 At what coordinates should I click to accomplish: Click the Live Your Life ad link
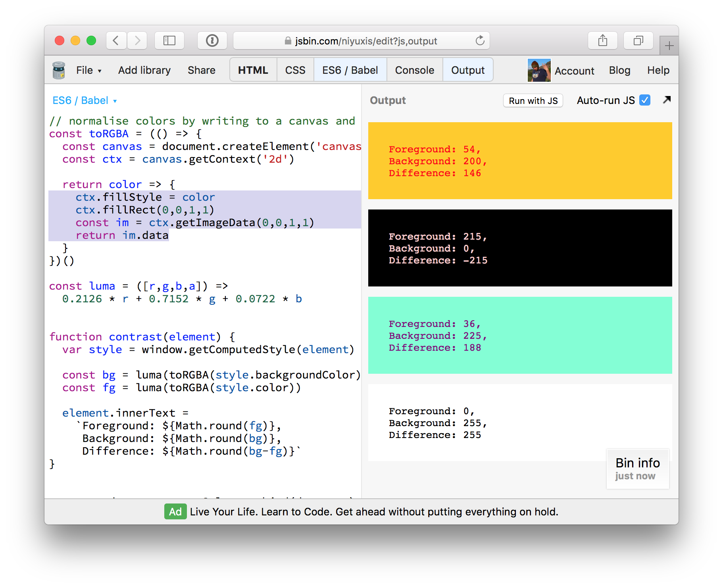tap(374, 512)
